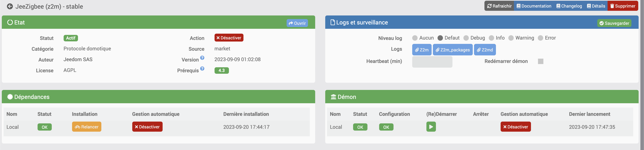Open the Documentation page
This screenshot has height=150, width=644.
pos(534,6)
